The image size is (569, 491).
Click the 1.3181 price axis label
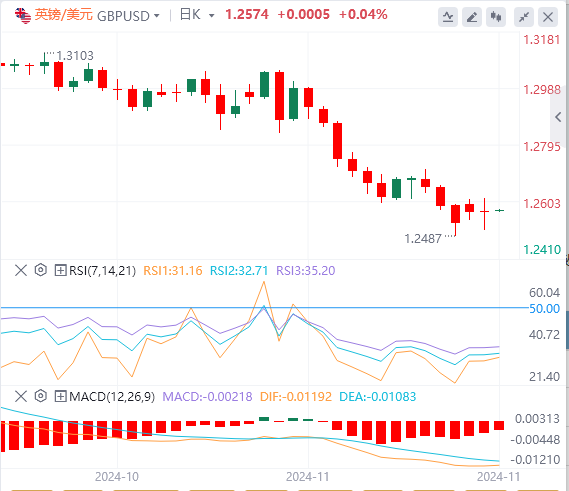tap(542, 40)
